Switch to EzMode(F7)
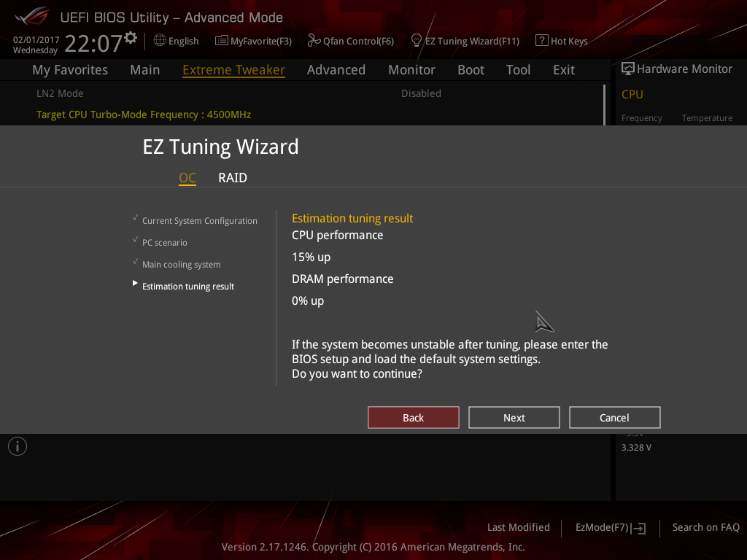Screen dimensions: 747x560 coord(610,527)
